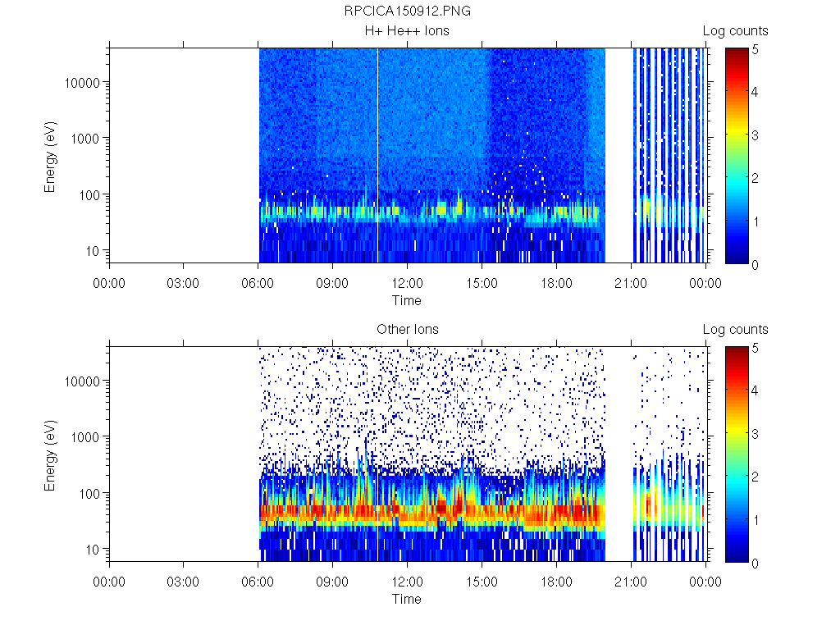This screenshot has height=630, width=840.
Task: Click the bottom color bar value 2
Action: point(755,477)
